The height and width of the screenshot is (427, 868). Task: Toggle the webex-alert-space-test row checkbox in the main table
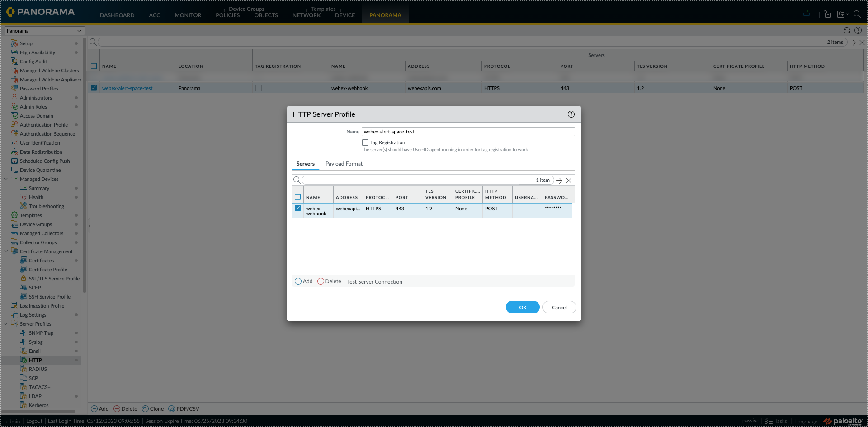[94, 88]
